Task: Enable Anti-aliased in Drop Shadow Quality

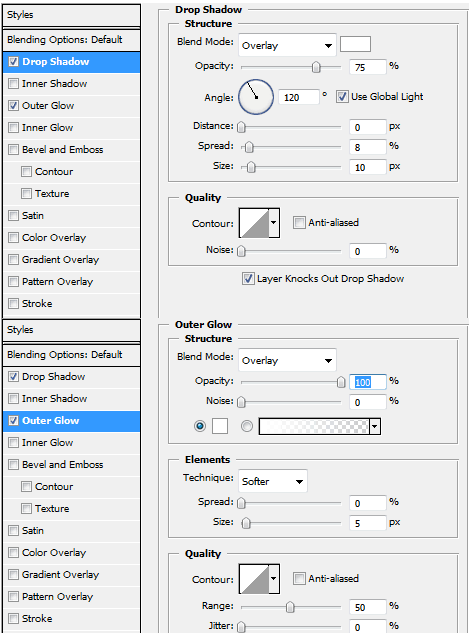Action: tap(299, 222)
